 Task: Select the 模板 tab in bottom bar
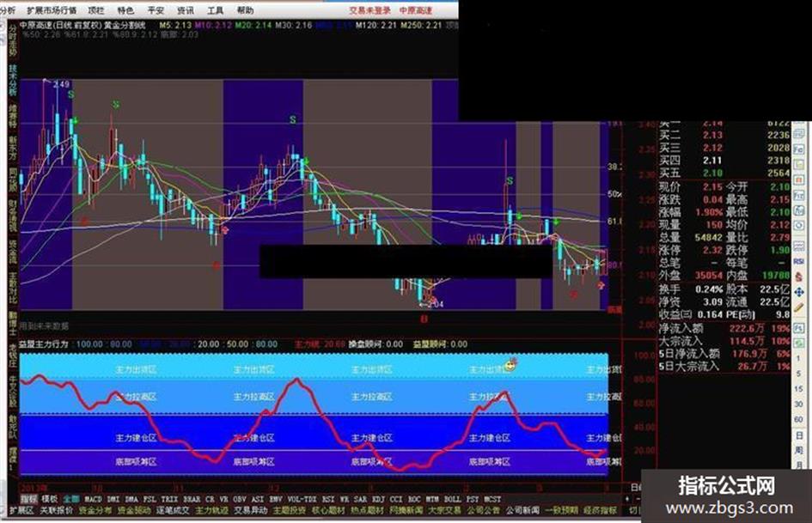coord(50,499)
